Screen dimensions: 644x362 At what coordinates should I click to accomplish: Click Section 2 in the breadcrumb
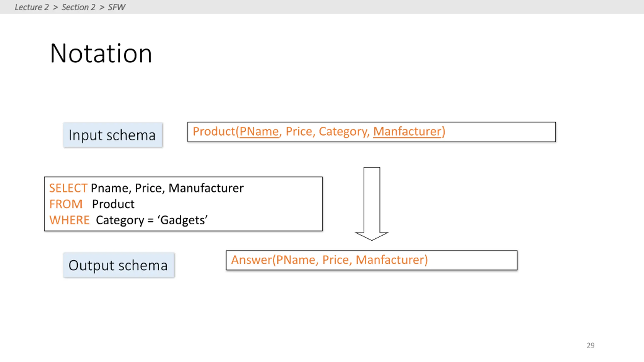pyautogui.click(x=78, y=7)
